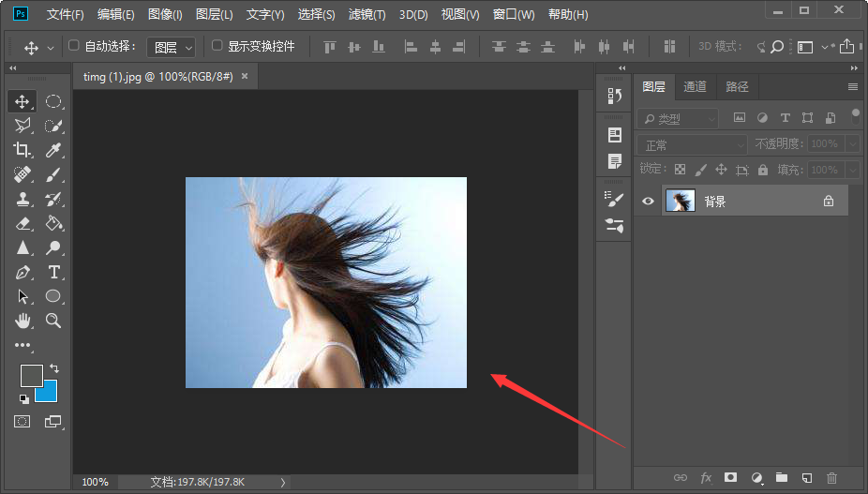This screenshot has width=868, height=494.
Task: Open the tool preset picker arrow
Action: pos(51,48)
